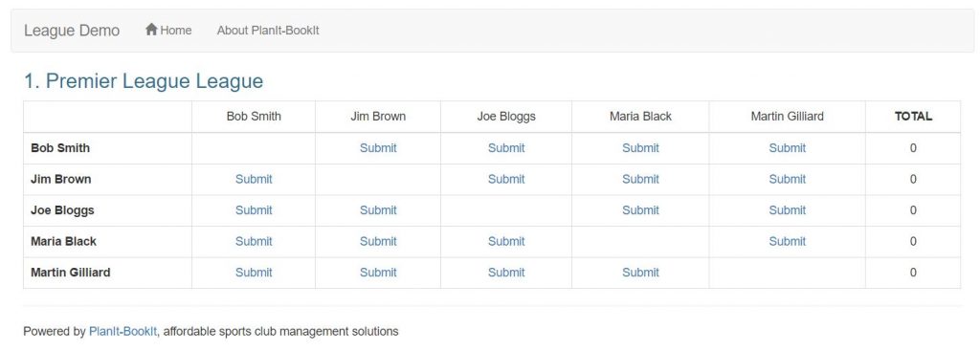Image resolution: width=980 pixels, height=351 pixels.
Task: Click the Home house icon
Action: [151, 30]
